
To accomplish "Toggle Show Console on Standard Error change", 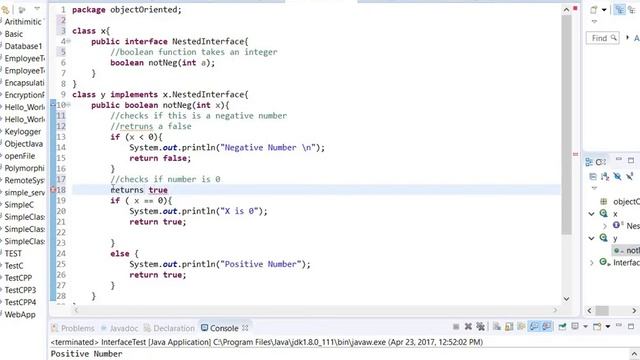I will 547,327.
